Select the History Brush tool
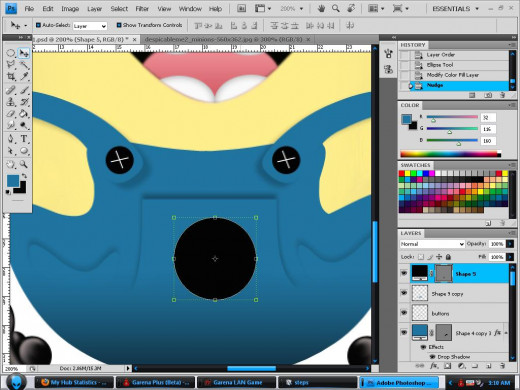 point(24,102)
